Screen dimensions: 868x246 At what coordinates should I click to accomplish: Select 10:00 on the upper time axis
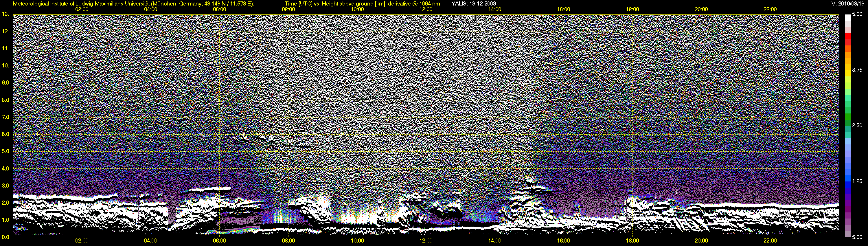tap(357, 10)
